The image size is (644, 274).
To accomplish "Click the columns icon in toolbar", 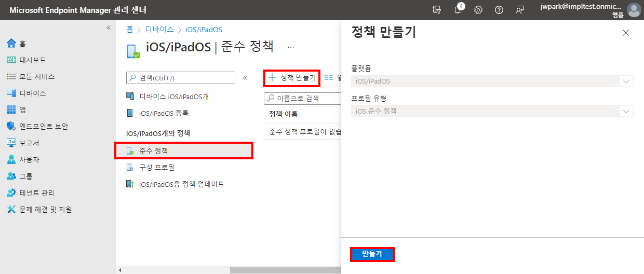I will pos(329,78).
